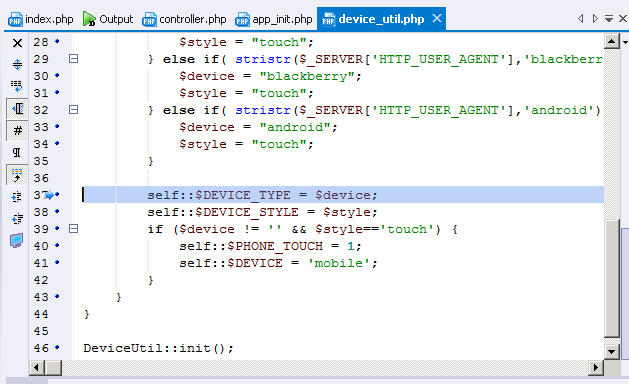The height and width of the screenshot is (384, 629).
Task: Toggle the paragraph mark special characters icon
Action: pyautogui.click(x=16, y=152)
